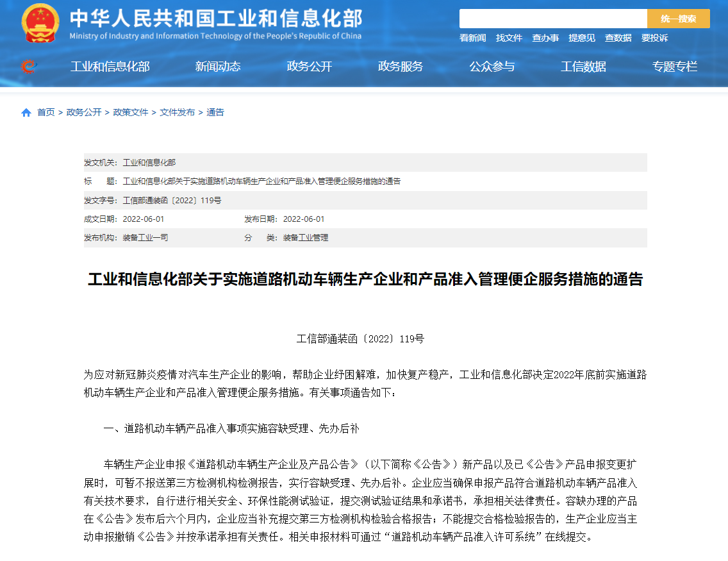Open the 要投诉 quick link
This screenshot has width=728, height=561.
click(655, 38)
